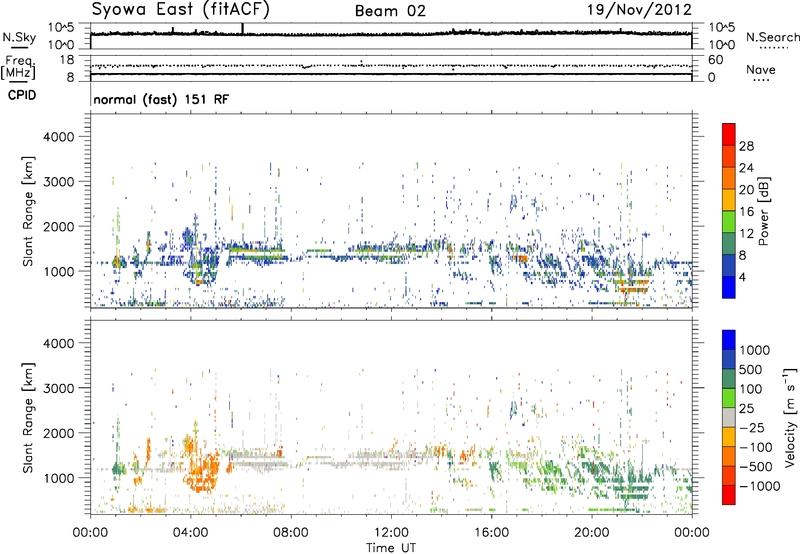Click the '1000' tick of the velocity panel
Image resolution: width=800 pixels, height=554 pixels.
[x=58, y=478]
